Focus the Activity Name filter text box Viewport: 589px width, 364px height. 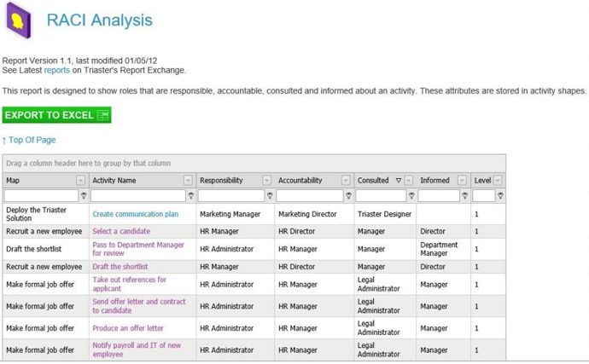tap(138, 195)
